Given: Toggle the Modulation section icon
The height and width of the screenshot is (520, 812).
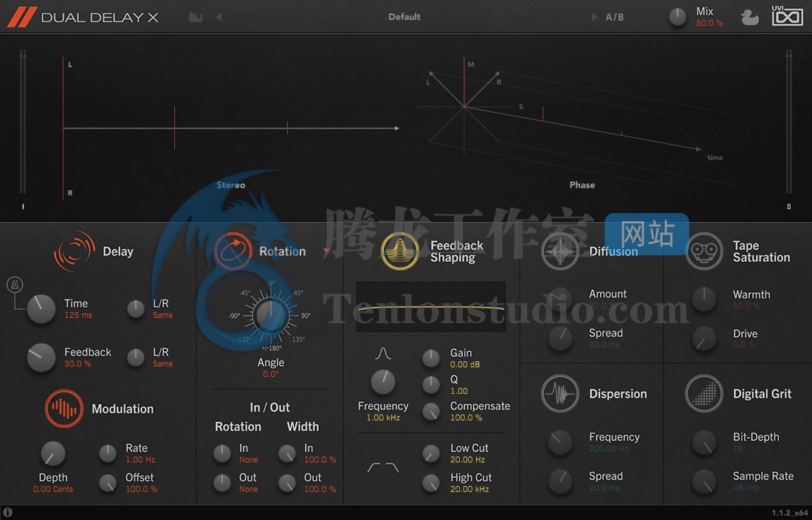Looking at the screenshot, I should 63,409.
